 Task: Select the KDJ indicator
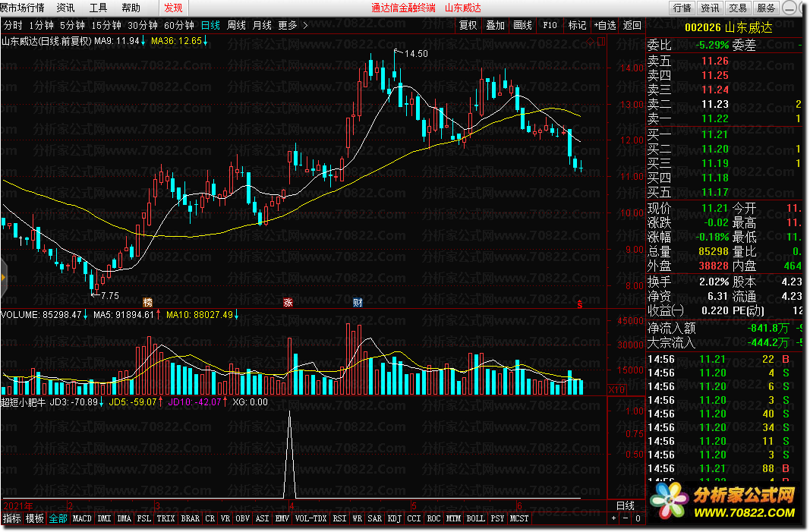click(x=394, y=518)
